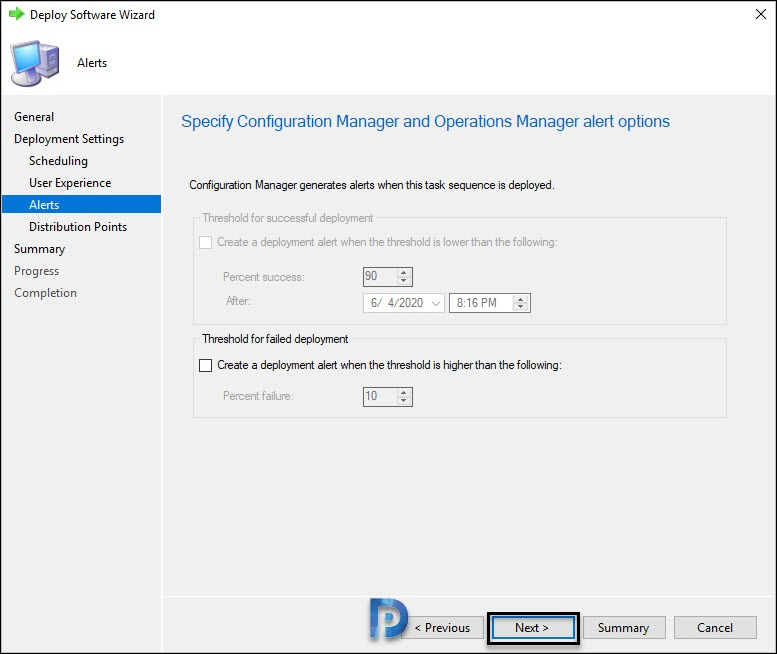Click the Summary button at bottom
The image size is (777, 654).
pos(624,628)
